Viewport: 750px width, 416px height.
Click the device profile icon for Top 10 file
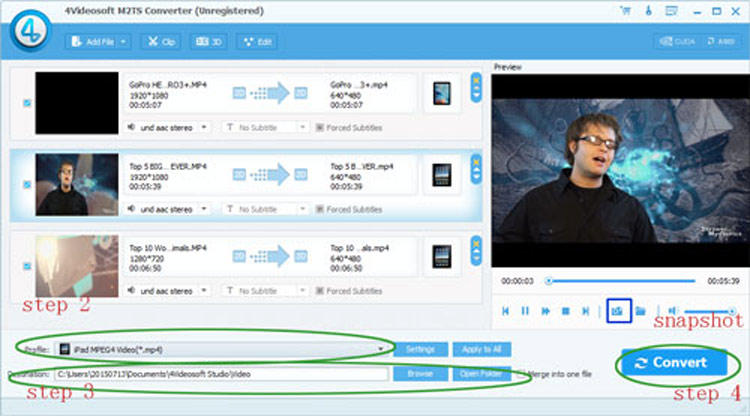441,256
